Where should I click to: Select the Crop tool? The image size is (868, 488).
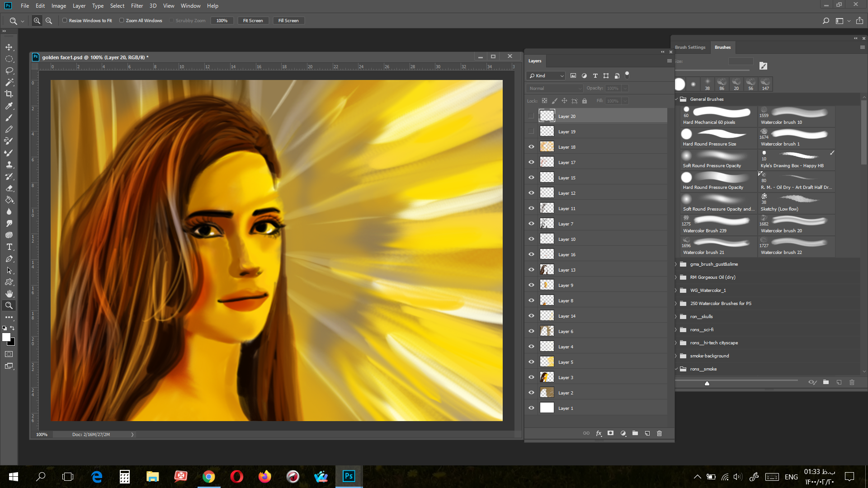pyautogui.click(x=9, y=94)
